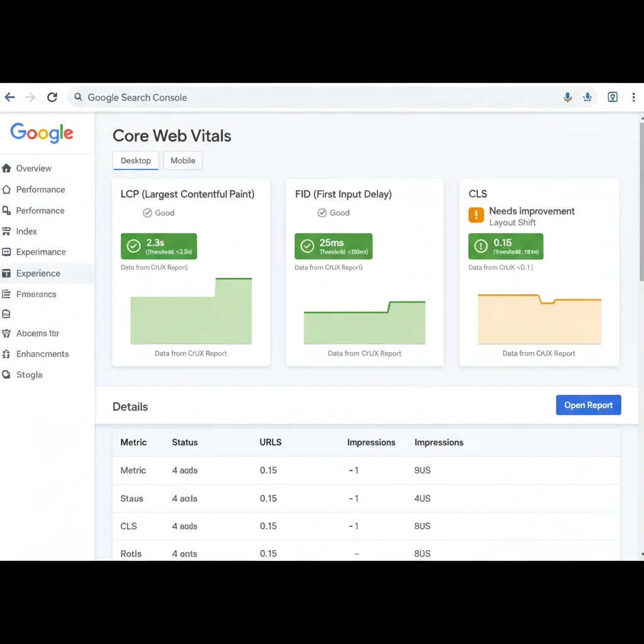Click the CLS row label in details table

(128, 526)
